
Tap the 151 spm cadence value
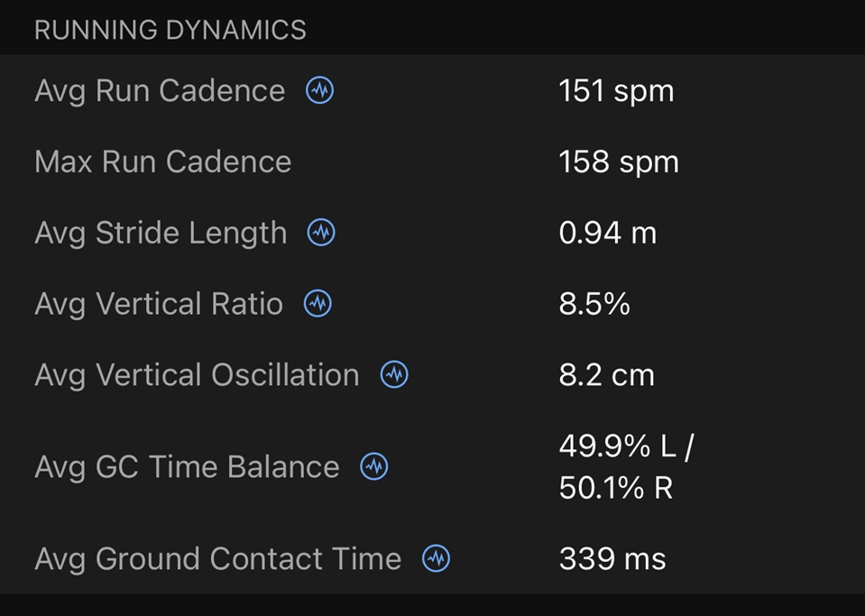[x=616, y=91]
